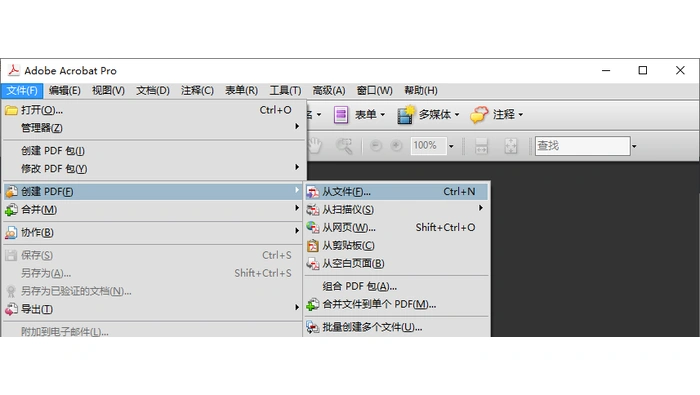
Task: Open the 高级(A) menu
Action: tap(329, 91)
